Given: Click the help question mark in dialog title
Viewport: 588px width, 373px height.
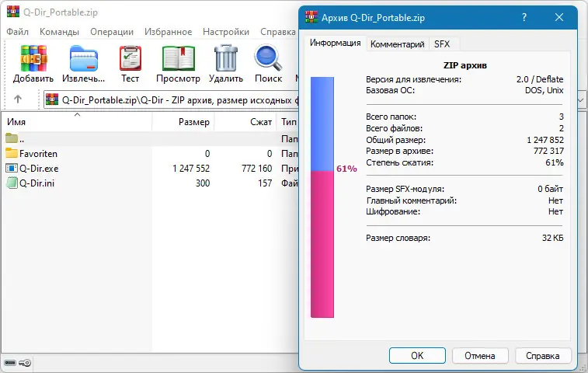Looking at the screenshot, I should (x=524, y=17).
